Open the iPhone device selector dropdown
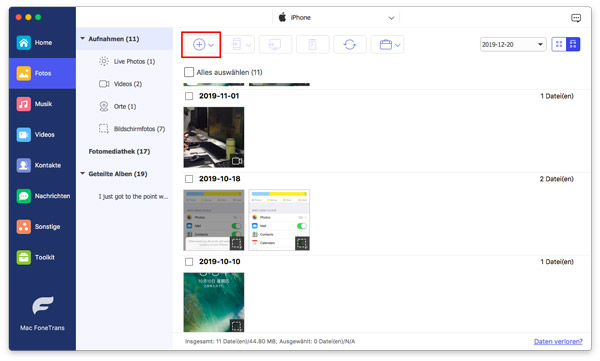Screen dimensions: 600x361 coord(336,18)
